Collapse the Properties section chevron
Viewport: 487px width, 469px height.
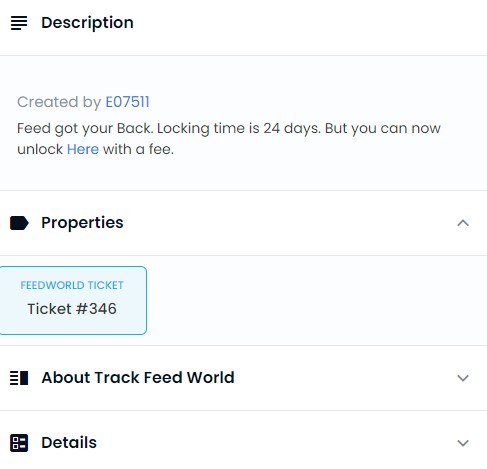tap(463, 223)
